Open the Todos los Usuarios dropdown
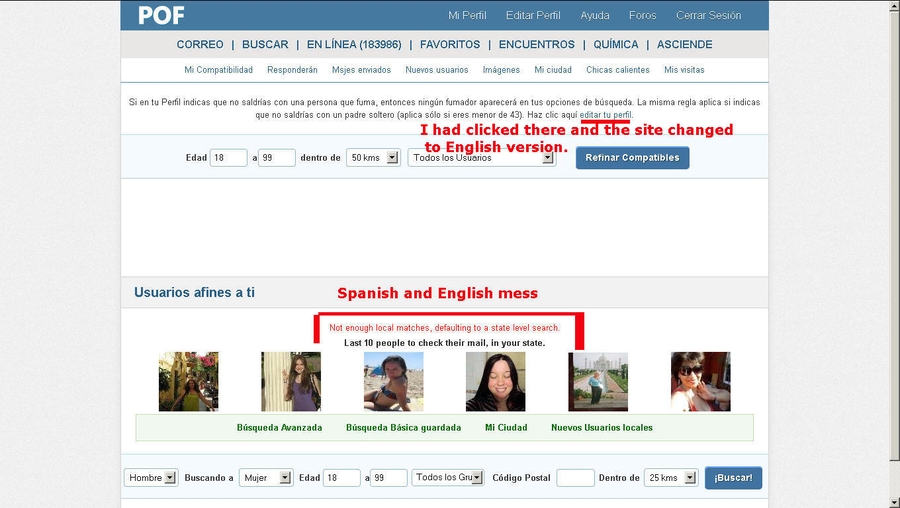900x508 pixels. click(x=482, y=158)
